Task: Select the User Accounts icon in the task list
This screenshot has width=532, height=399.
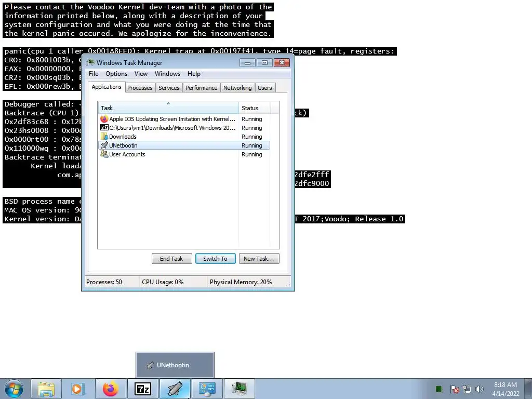Action: [104, 154]
